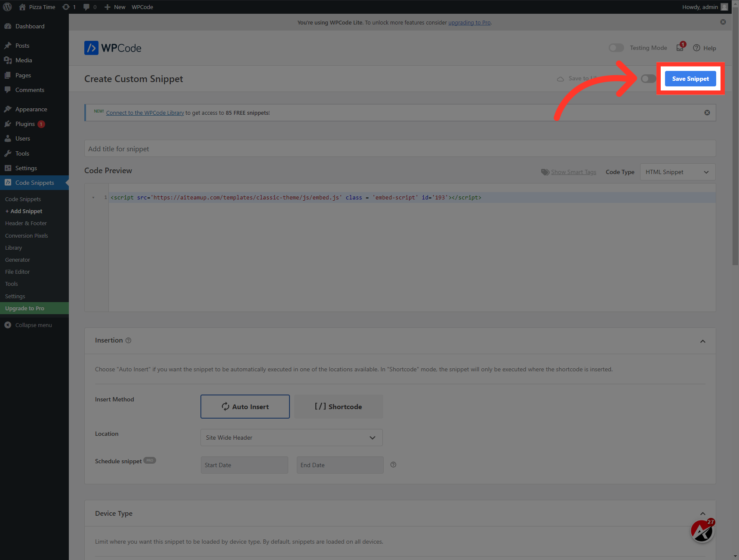Collapse the Insertion section
Screen dimensions: 739x560
point(702,341)
